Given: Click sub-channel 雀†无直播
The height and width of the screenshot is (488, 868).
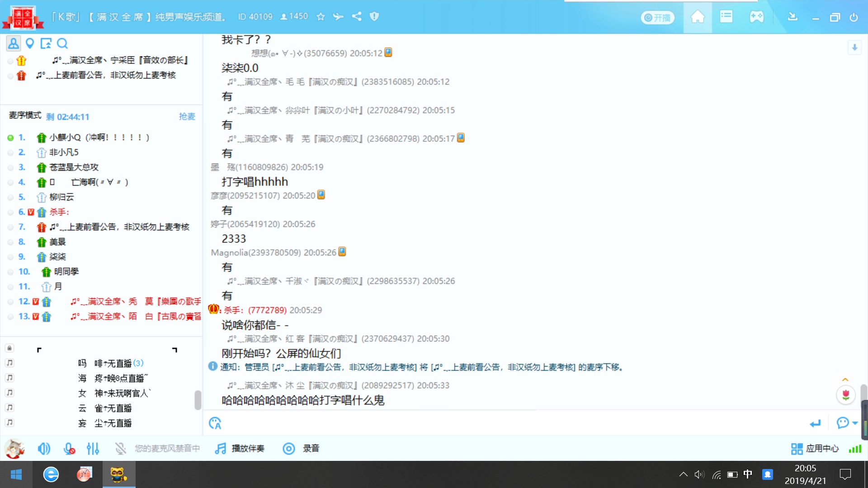Looking at the screenshot, I should (x=105, y=408).
